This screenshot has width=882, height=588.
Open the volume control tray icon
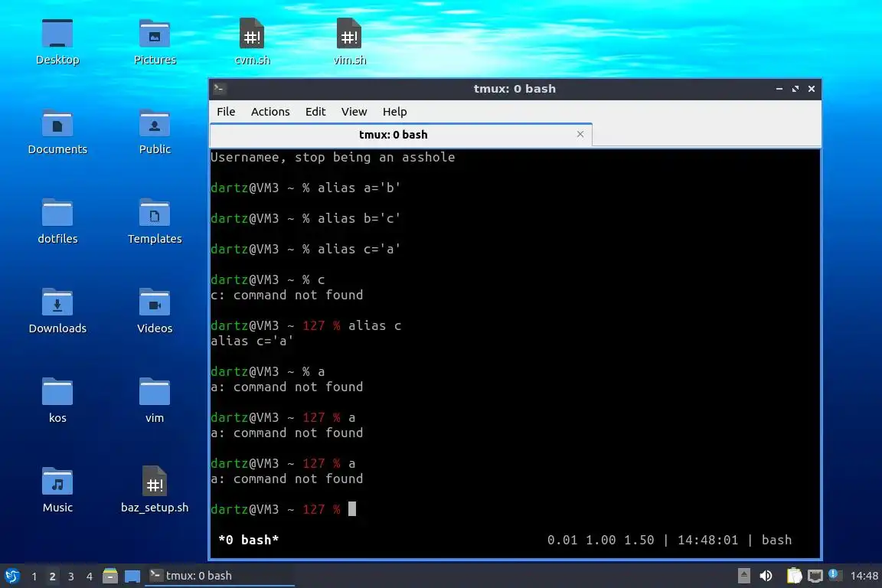[766, 576]
